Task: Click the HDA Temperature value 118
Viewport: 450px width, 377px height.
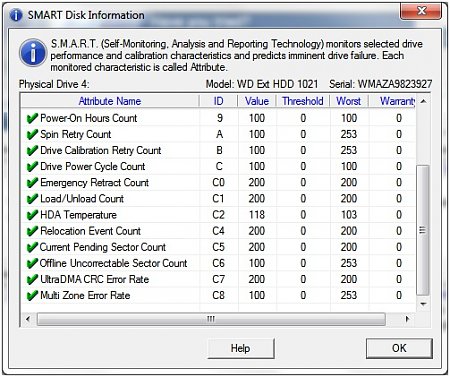Action: pyautogui.click(x=257, y=215)
